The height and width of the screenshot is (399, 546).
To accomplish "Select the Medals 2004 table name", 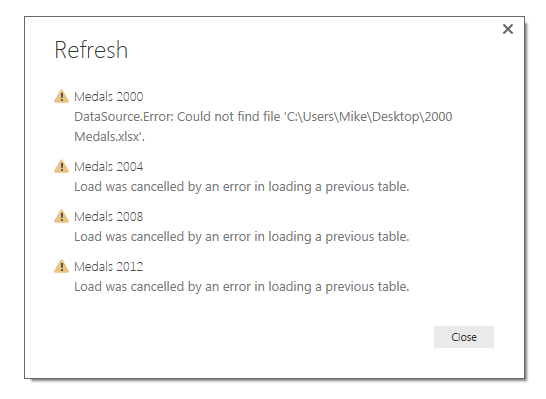I will (x=109, y=166).
